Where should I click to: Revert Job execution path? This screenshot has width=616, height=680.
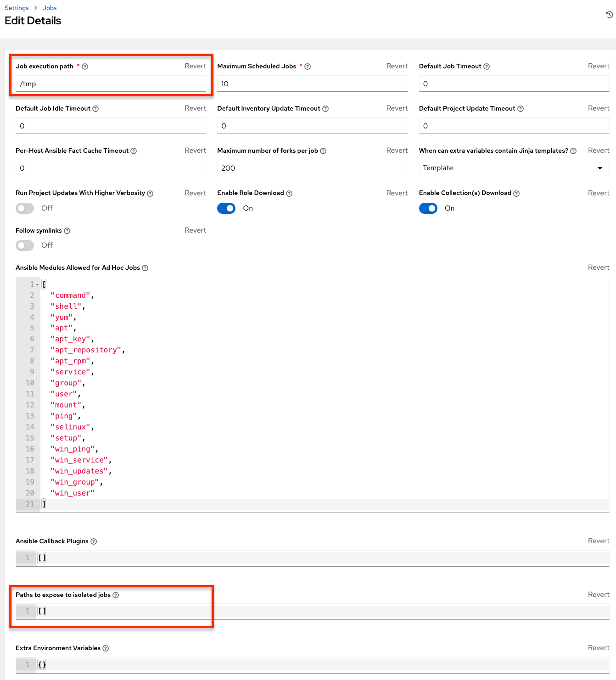[196, 66]
